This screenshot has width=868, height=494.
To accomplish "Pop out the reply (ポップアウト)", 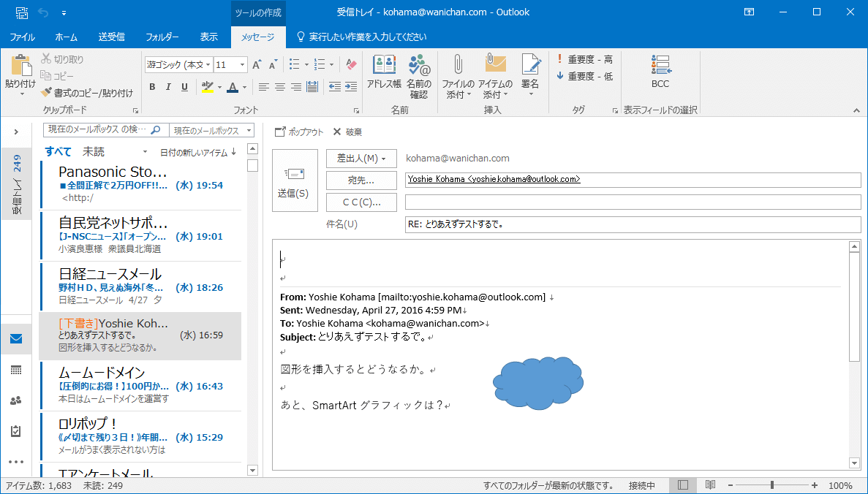I will point(299,132).
